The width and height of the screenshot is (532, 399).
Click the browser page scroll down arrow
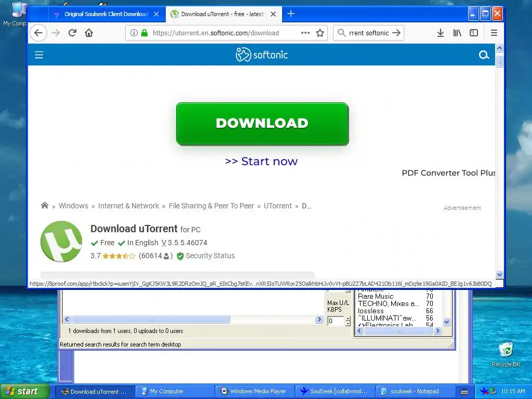tap(499, 274)
